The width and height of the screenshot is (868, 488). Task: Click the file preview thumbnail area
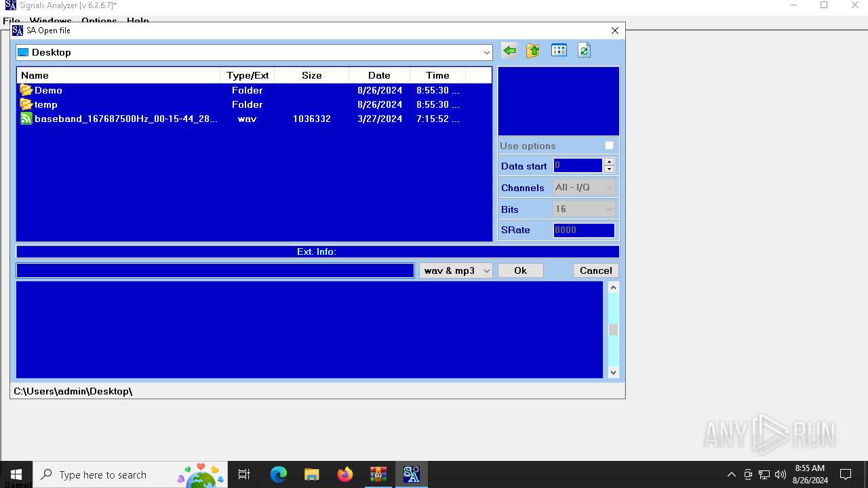(559, 101)
